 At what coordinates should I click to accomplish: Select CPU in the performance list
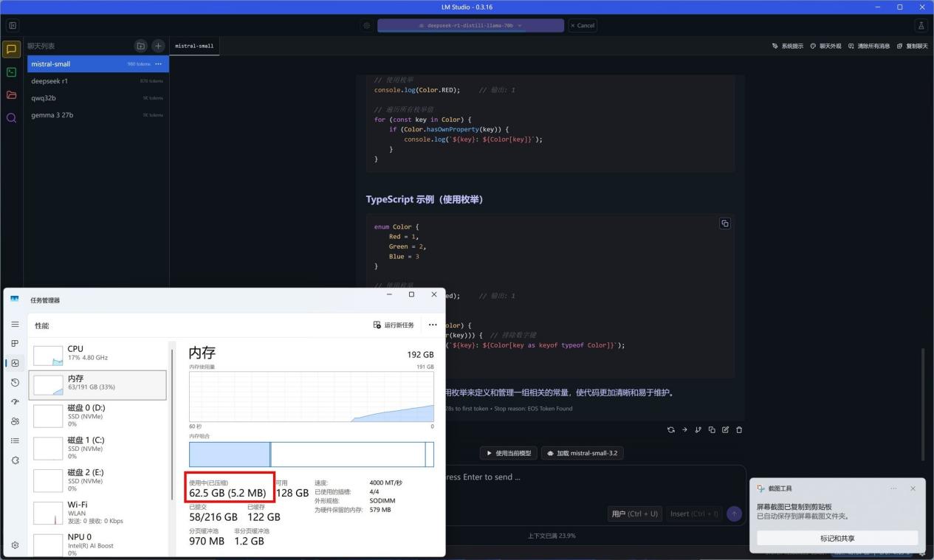97,353
